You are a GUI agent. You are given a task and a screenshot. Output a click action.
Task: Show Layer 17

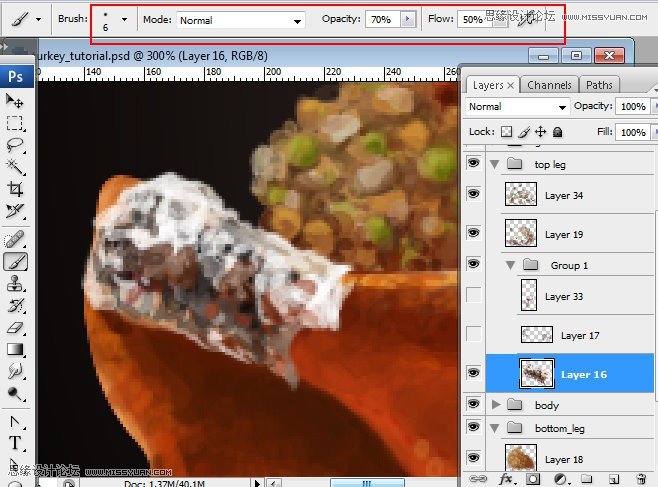(474, 334)
